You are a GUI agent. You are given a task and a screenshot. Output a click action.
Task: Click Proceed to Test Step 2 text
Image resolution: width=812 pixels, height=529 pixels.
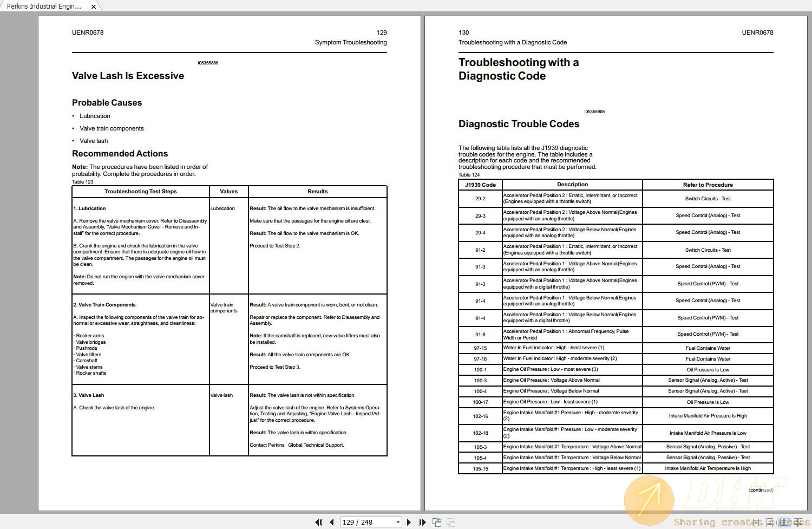pyautogui.click(x=275, y=246)
